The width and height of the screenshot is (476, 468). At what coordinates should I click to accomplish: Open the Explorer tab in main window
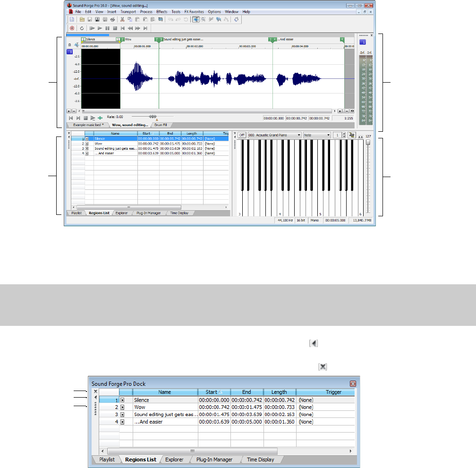point(121,213)
